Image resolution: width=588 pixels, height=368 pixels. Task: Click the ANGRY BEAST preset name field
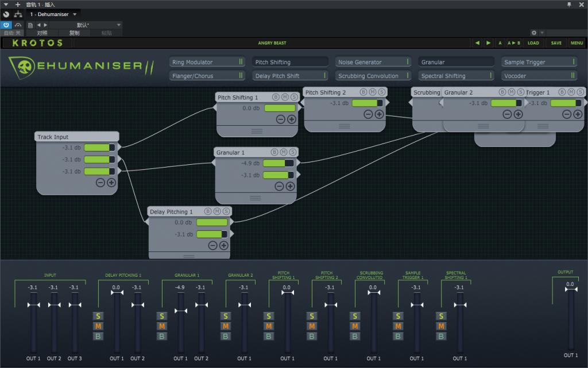pos(272,43)
